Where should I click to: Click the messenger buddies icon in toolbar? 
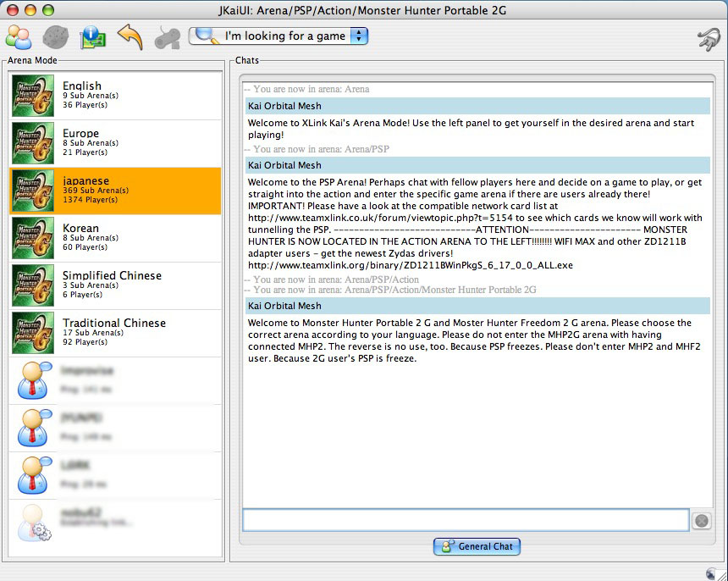(19, 37)
